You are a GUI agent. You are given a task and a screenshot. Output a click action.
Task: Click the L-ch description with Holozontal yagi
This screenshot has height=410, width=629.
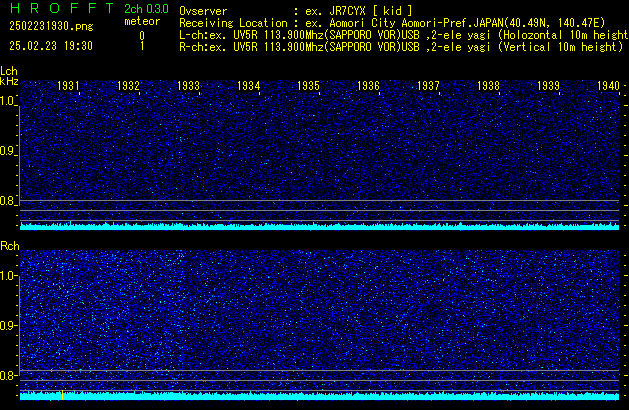coord(404,35)
